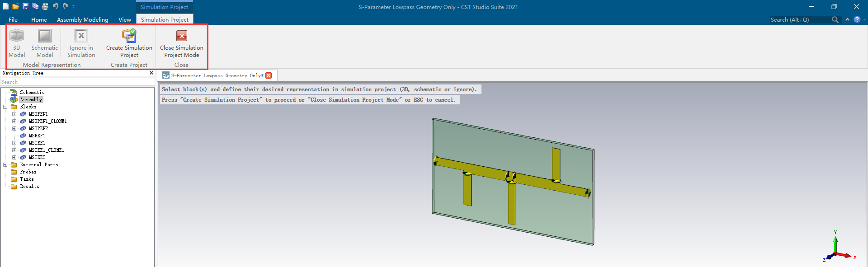Click the Print icon in quick access toolbar
Viewport: 868px width, 267px height.
45,6
